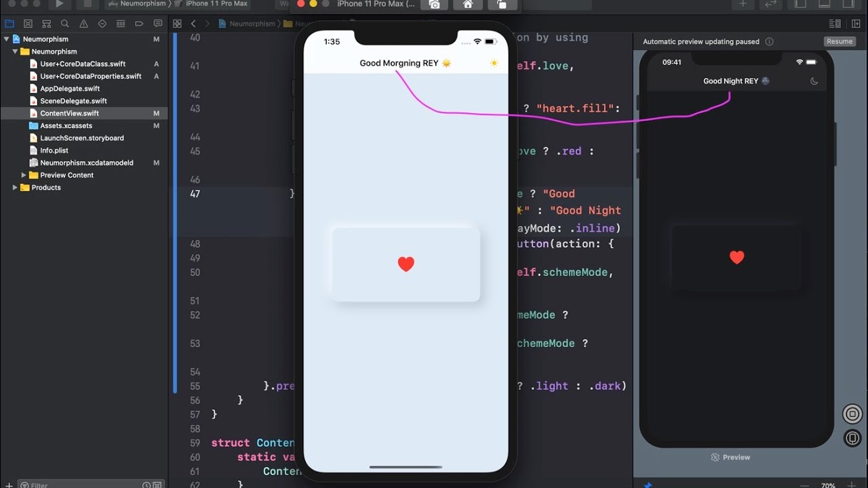This screenshot has height=488, width=868.
Task: Expand the Products folder
Action: point(15,187)
